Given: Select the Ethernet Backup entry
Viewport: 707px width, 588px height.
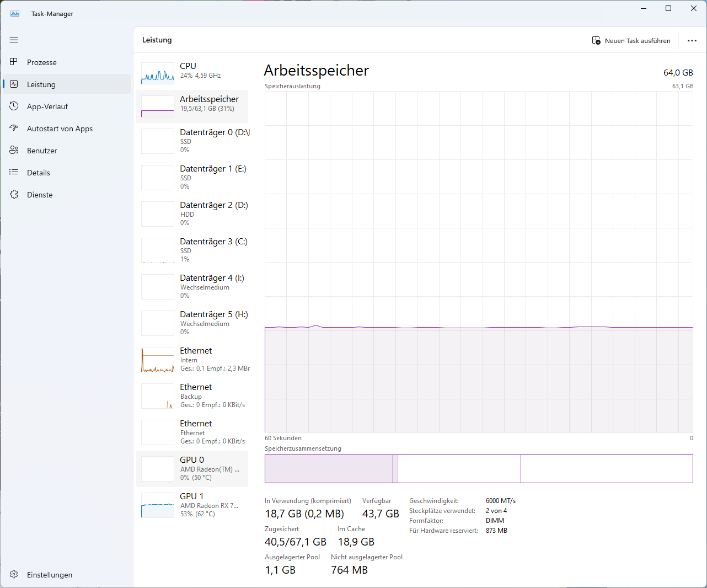Looking at the screenshot, I should coord(192,395).
